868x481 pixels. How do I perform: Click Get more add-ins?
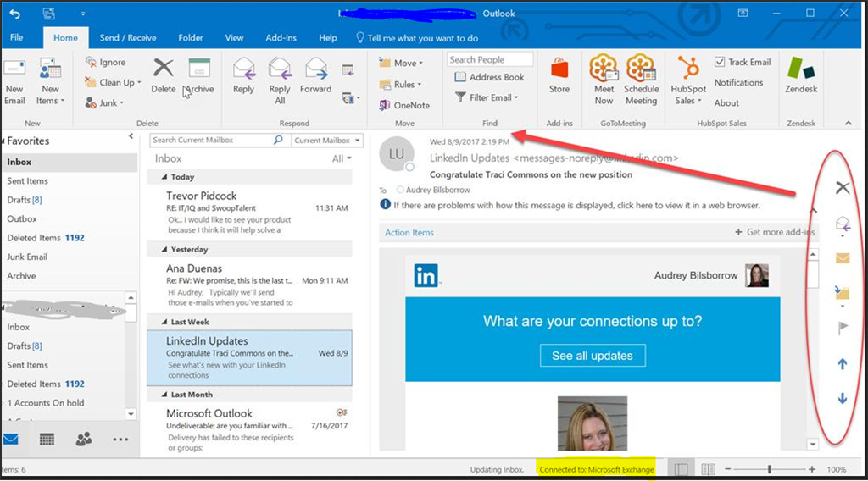(x=774, y=232)
